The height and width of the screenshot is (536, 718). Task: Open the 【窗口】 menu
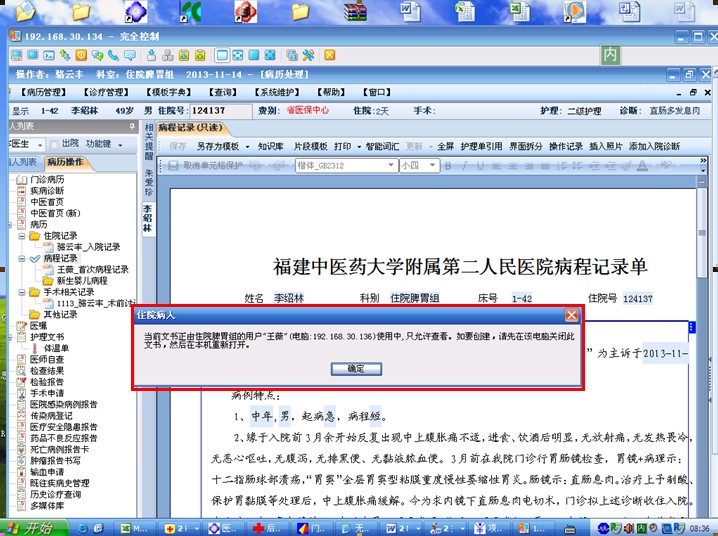377,92
